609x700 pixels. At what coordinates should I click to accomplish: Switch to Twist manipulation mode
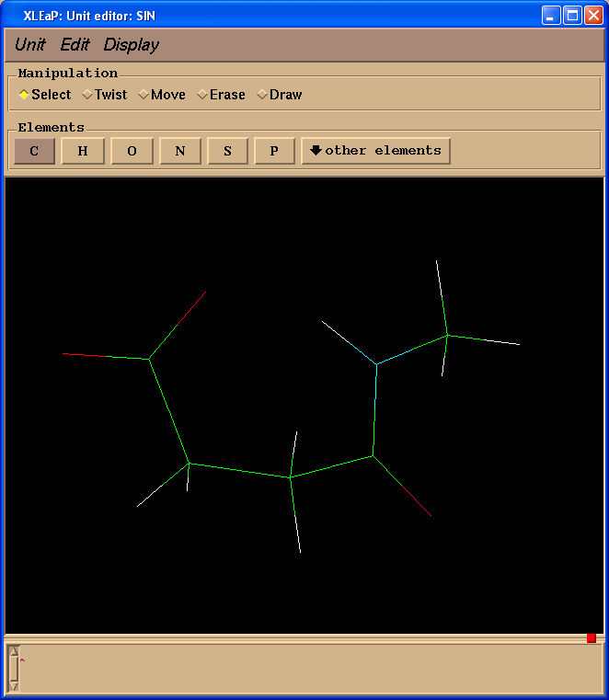[x=105, y=95]
